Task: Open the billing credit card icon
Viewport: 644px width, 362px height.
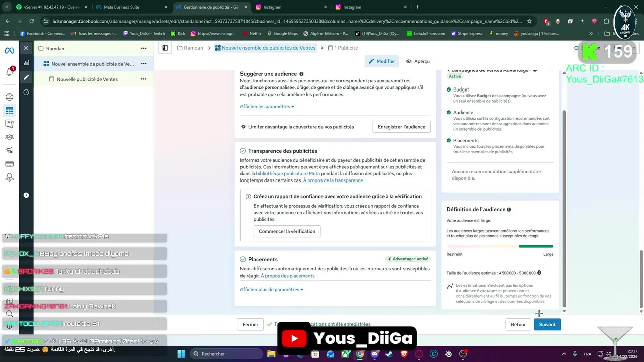Action: (x=9, y=164)
